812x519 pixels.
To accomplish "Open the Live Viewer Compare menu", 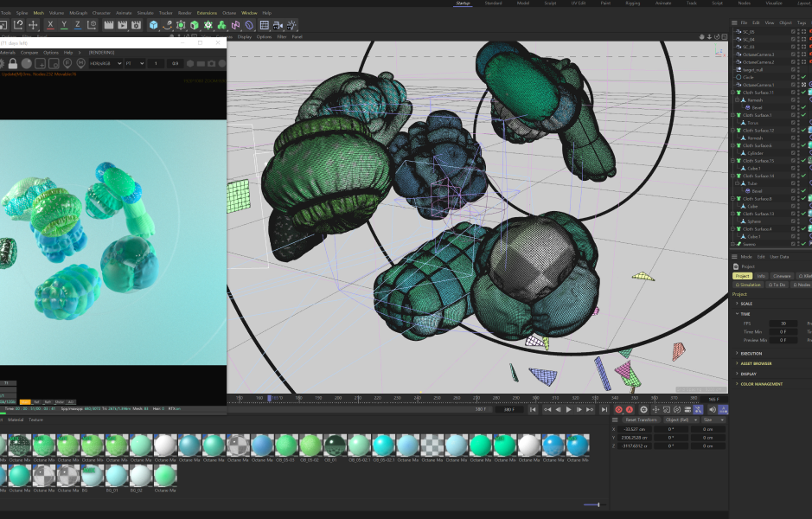I will 29,52.
